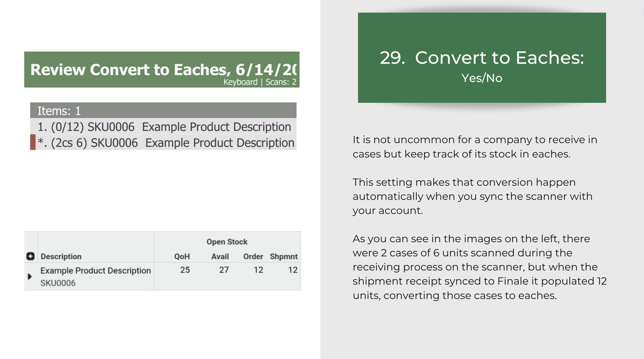Sort by the QoH column header

point(182,256)
